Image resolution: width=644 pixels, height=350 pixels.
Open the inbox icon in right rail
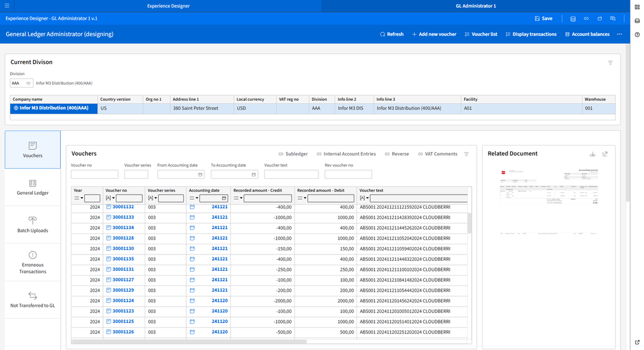[x=637, y=21]
